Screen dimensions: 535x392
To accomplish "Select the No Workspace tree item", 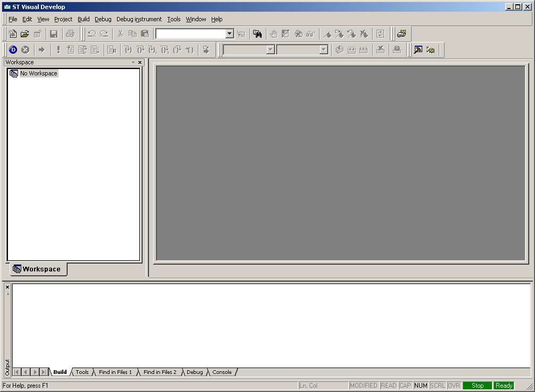I will tap(38, 73).
